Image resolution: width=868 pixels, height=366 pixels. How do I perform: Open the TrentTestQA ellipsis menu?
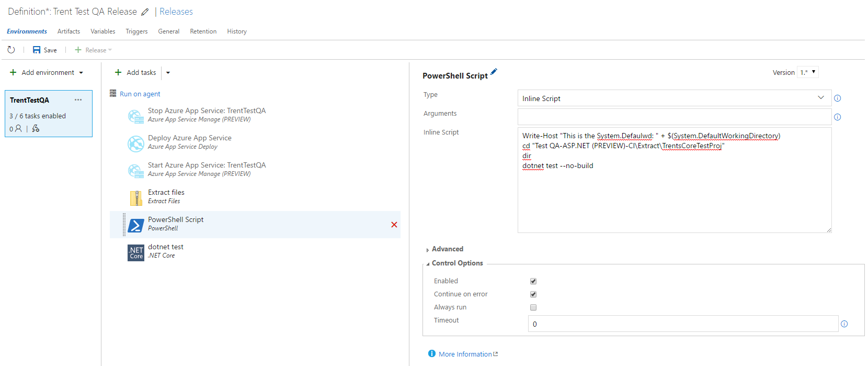tap(78, 99)
